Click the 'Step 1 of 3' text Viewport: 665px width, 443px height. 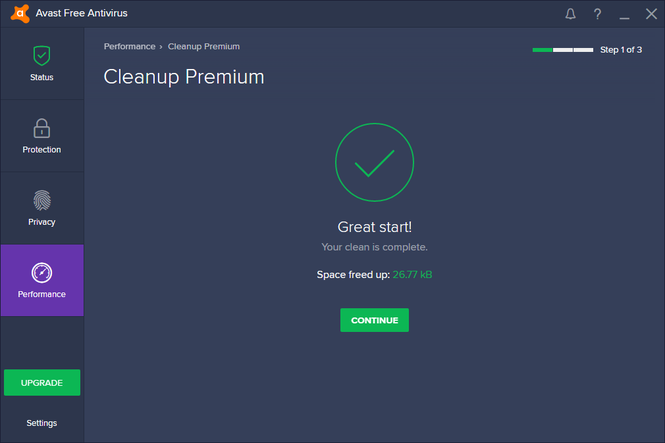click(x=621, y=50)
